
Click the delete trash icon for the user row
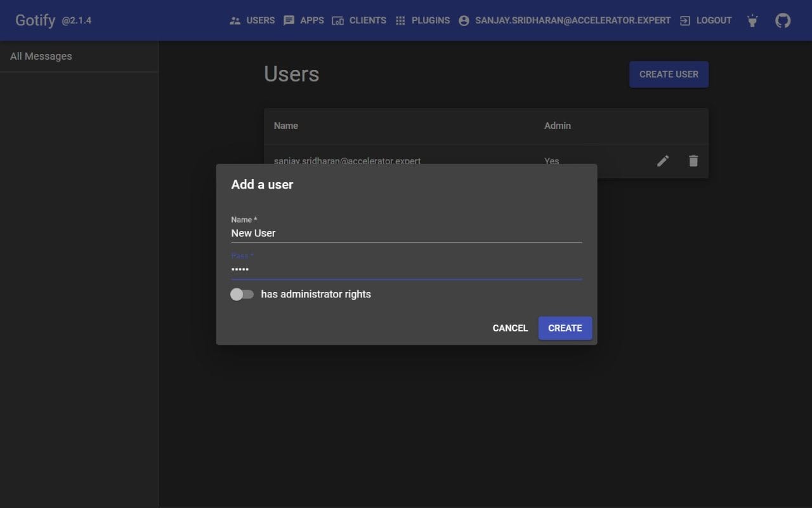click(x=693, y=161)
